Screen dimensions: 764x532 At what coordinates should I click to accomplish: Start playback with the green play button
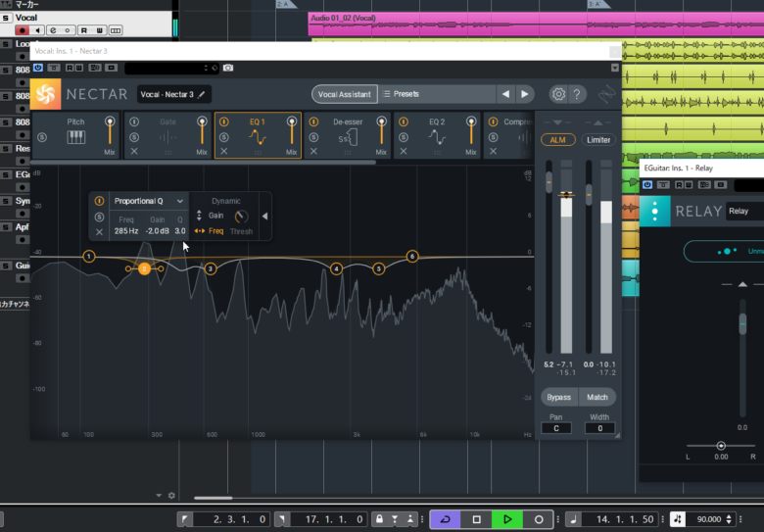(x=507, y=519)
